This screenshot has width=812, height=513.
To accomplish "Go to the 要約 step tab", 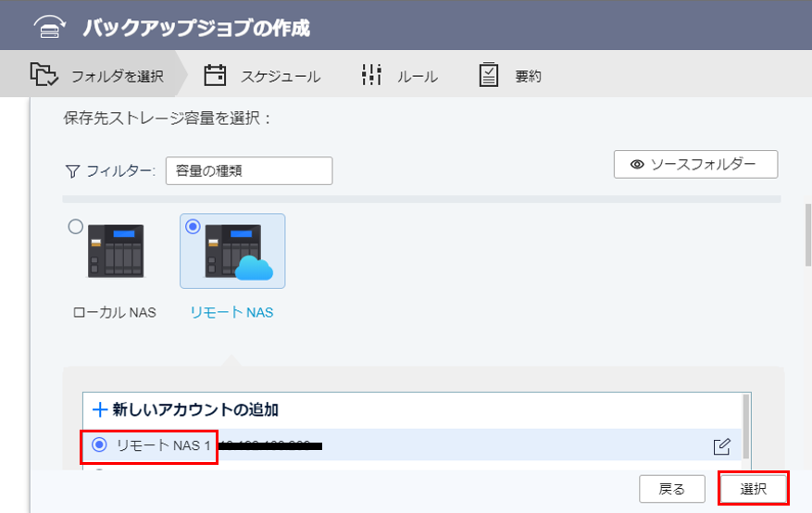I will click(528, 76).
